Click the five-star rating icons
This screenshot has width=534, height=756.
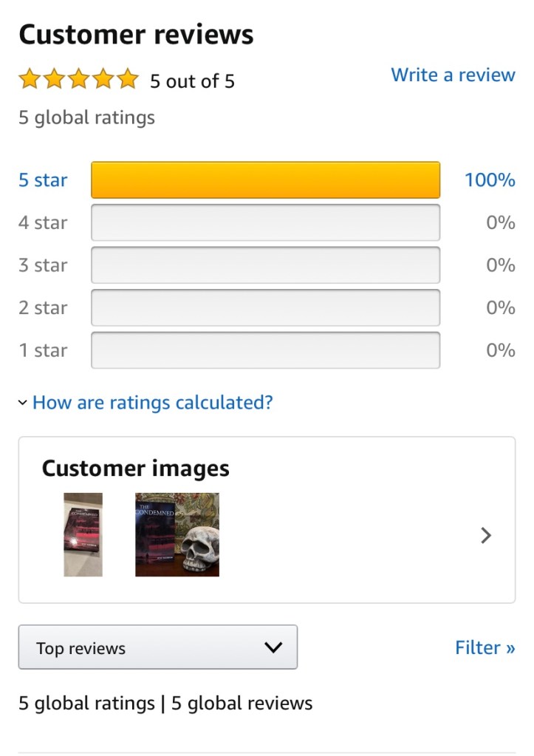(x=78, y=79)
